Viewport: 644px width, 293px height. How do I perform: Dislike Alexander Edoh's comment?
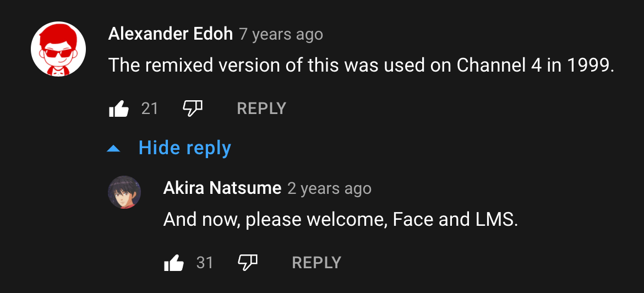point(192,109)
